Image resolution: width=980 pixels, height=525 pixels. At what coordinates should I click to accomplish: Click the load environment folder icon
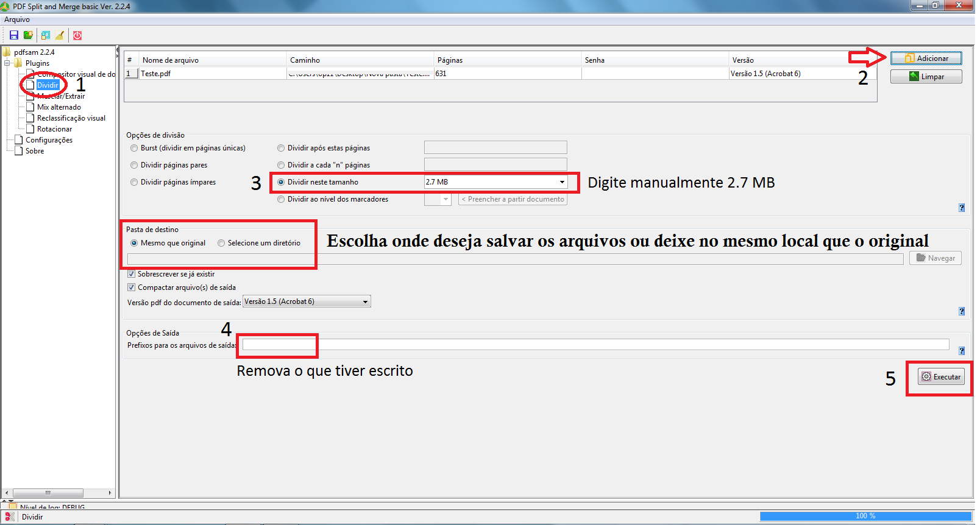(28, 35)
